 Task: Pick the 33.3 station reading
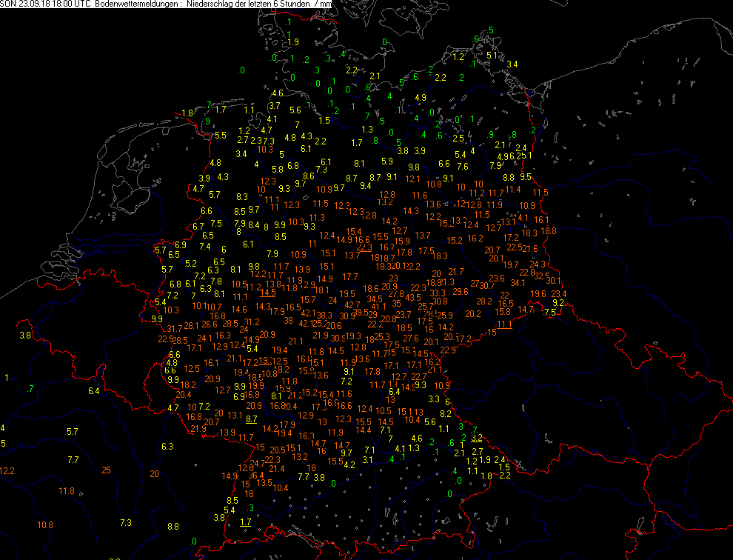coord(438,293)
